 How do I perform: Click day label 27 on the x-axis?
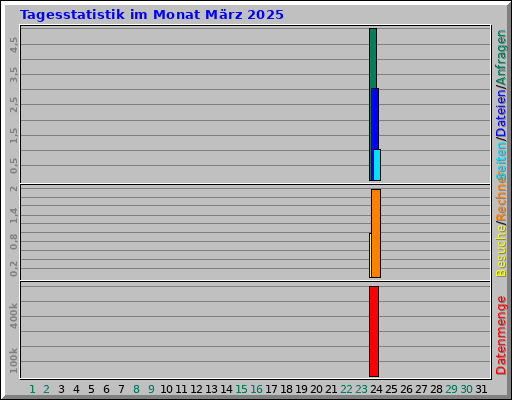pyautogui.click(x=421, y=389)
